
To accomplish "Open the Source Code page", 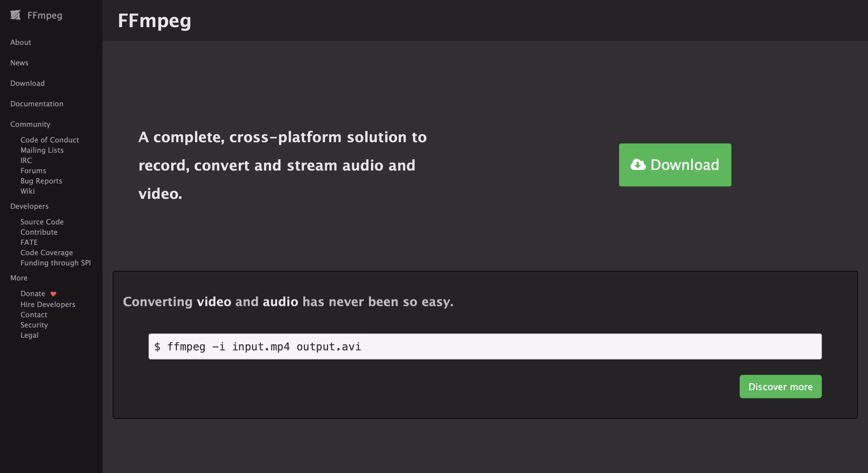I will pyautogui.click(x=42, y=222).
